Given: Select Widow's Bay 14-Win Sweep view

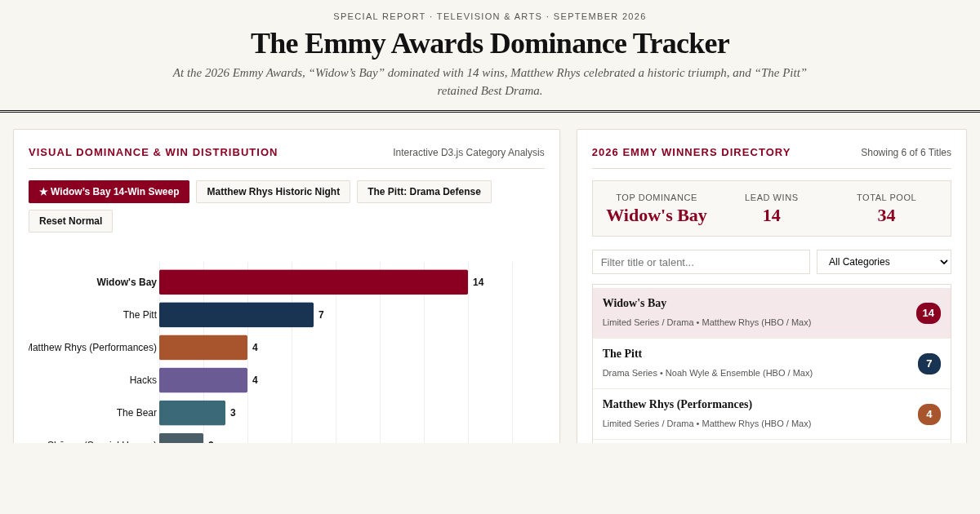Looking at the screenshot, I should tap(109, 192).
